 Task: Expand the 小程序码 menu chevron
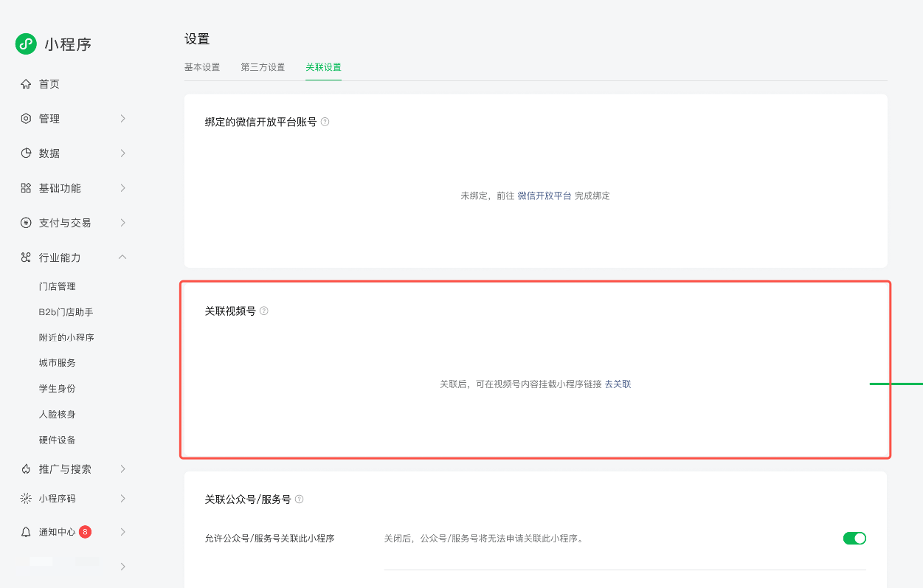122,499
